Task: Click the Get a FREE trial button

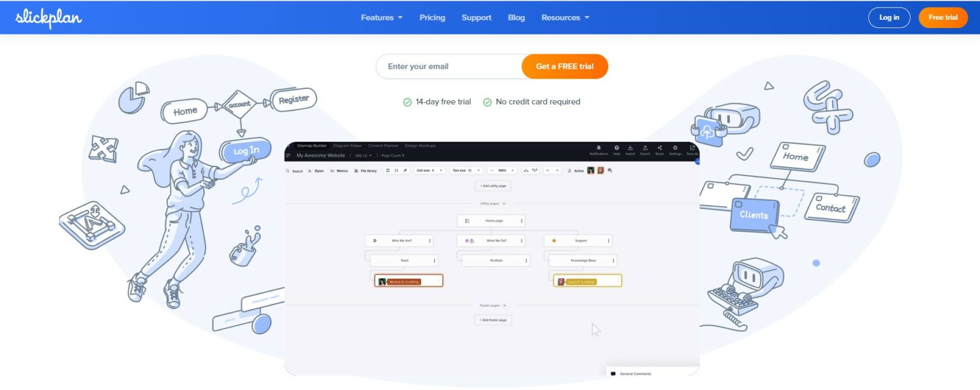Action: (x=564, y=66)
